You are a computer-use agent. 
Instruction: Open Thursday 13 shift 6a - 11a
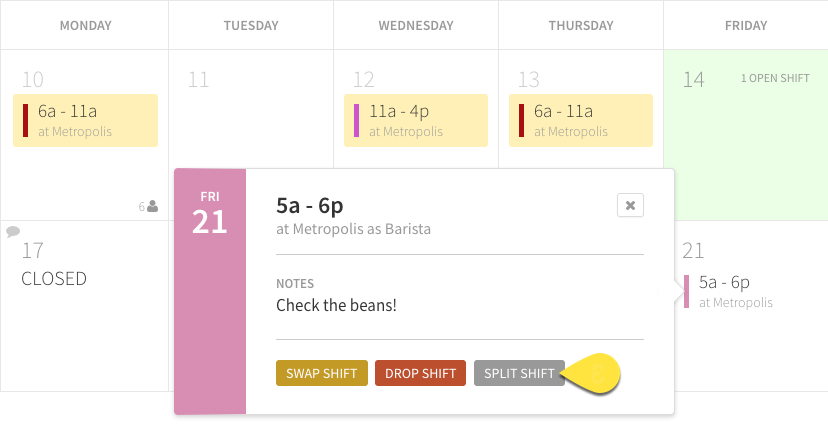[581, 120]
